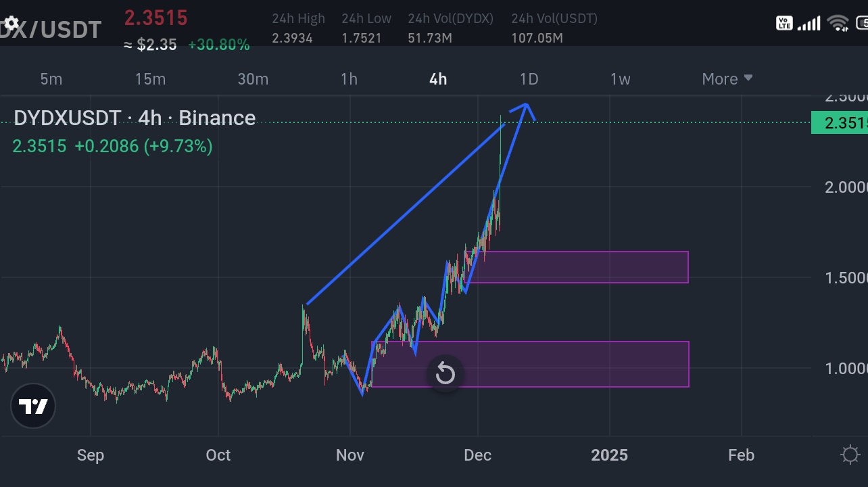The image size is (868, 487).
Task: Click the DYDXUSDT Binance chart title
Action: pyautogui.click(x=134, y=118)
